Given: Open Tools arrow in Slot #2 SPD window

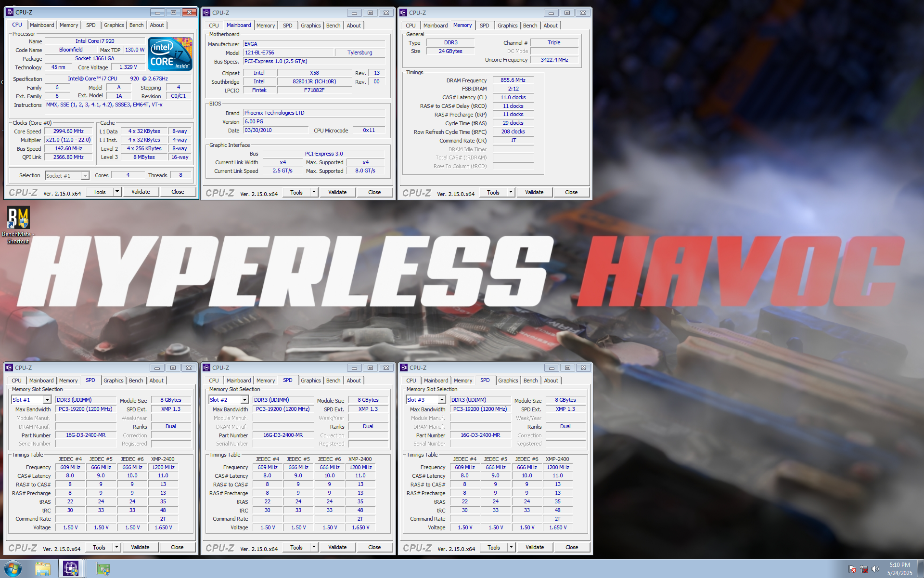Looking at the screenshot, I should coord(314,547).
